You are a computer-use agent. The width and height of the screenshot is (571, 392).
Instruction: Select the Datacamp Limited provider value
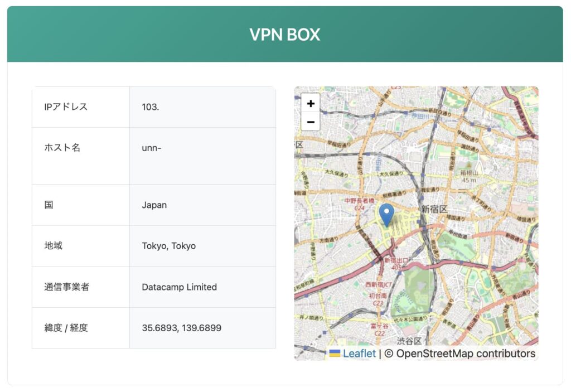coord(180,287)
